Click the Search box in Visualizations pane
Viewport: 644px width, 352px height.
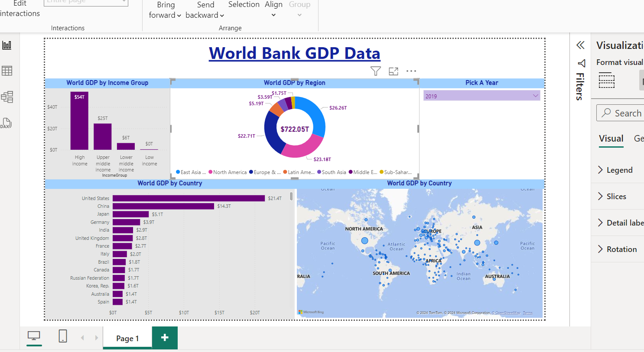(x=621, y=113)
